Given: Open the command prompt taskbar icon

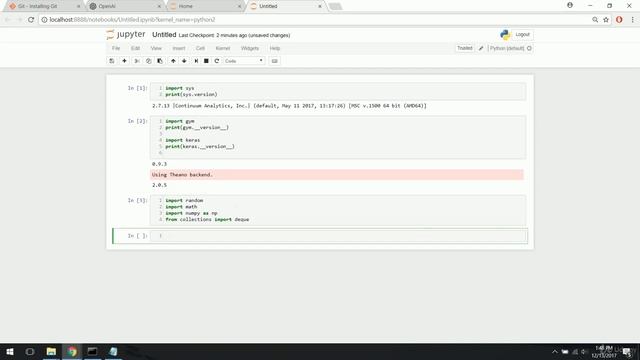Looking at the screenshot, I should tap(92, 351).
